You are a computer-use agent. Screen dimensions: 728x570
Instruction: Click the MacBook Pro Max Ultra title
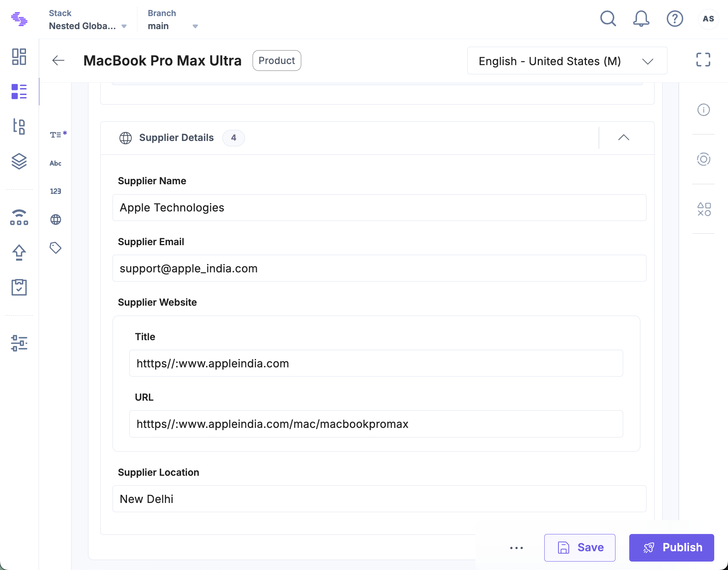pos(162,61)
